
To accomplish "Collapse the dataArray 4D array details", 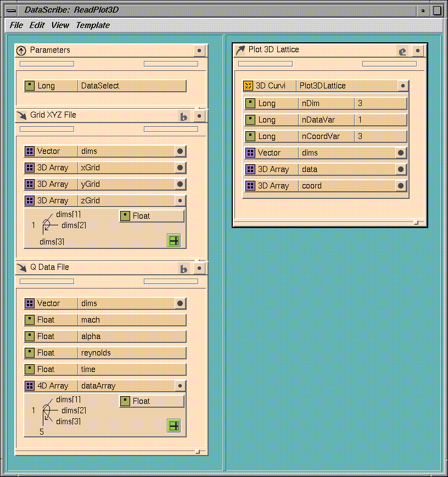I will (180, 386).
